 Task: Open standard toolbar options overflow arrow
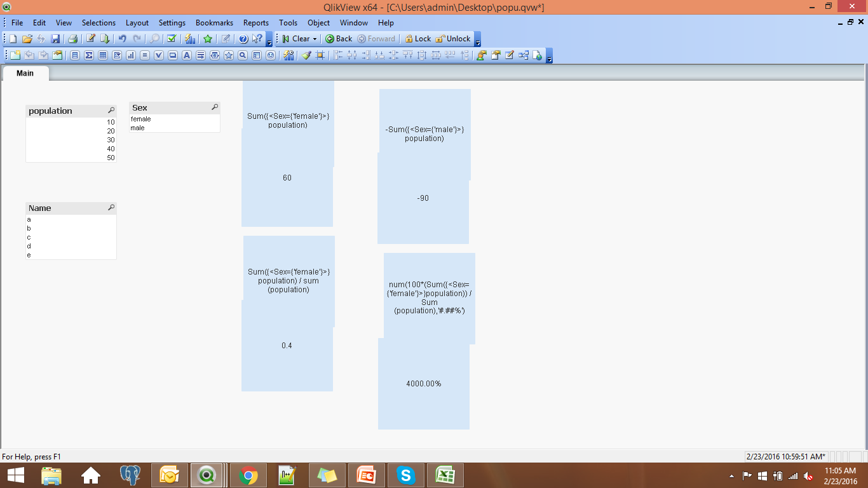(x=269, y=39)
